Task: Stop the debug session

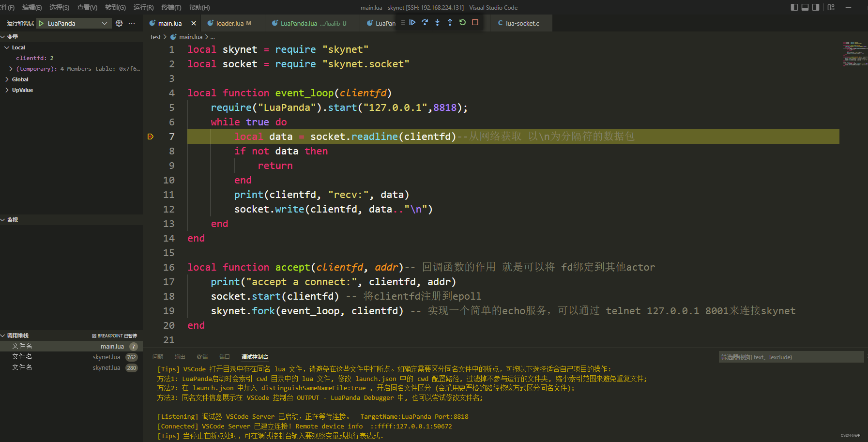Action: click(475, 22)
